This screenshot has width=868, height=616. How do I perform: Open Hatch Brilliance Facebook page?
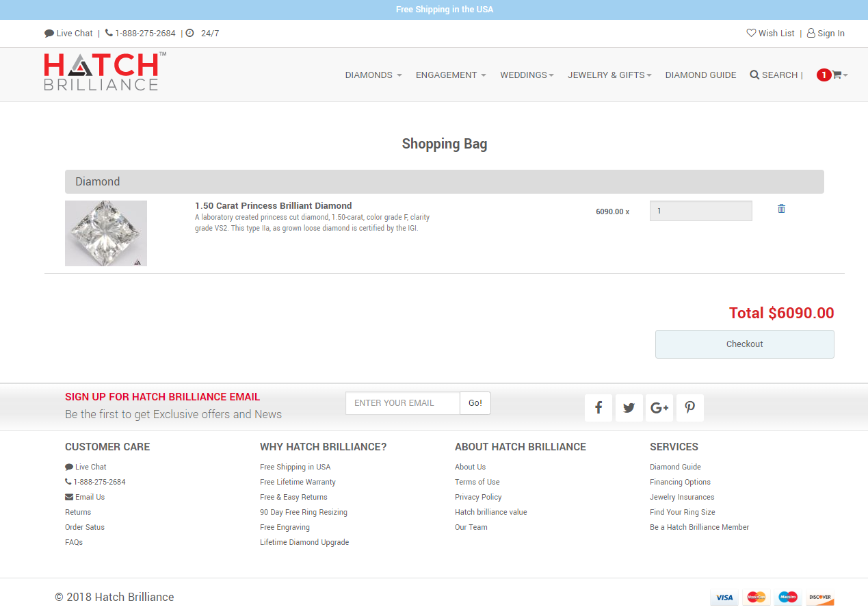pos(599,408)
